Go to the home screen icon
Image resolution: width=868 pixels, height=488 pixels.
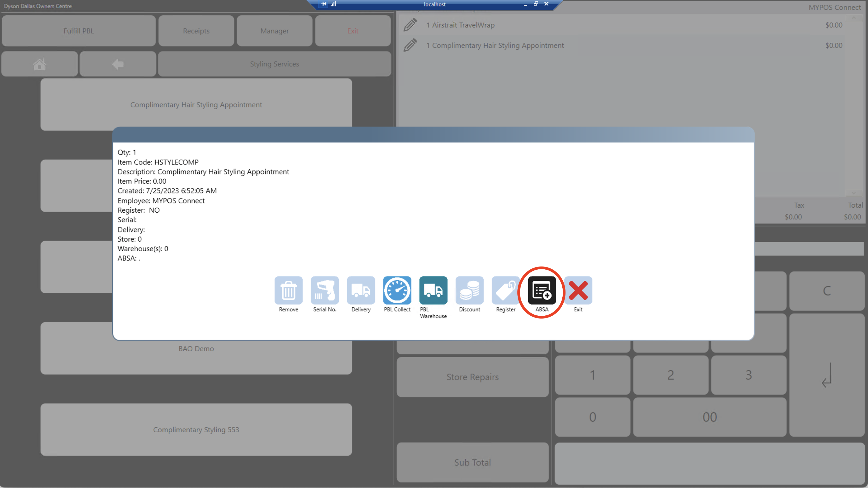39,64
